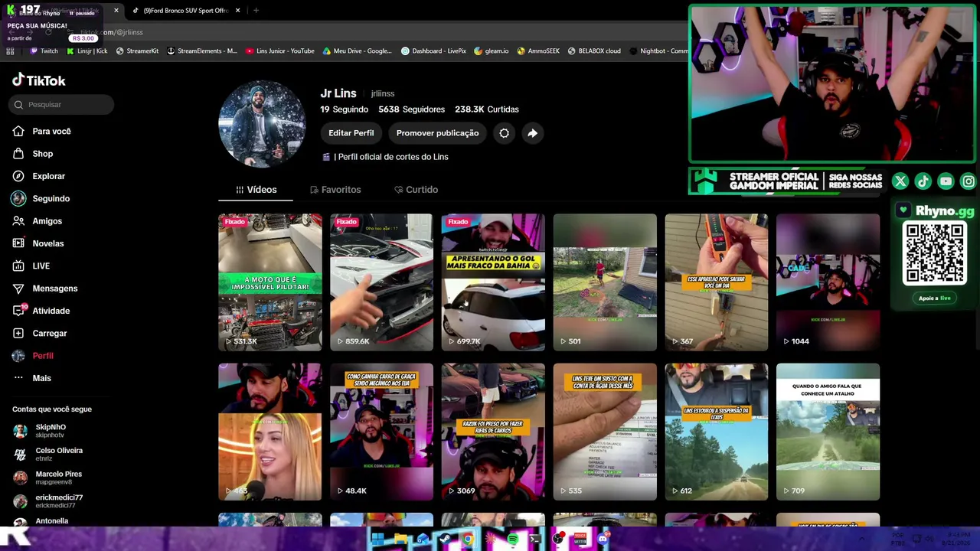This screenshot has width=980, height=551.
Task: Launch Steam from the taskbar
Action: (445, 540)
